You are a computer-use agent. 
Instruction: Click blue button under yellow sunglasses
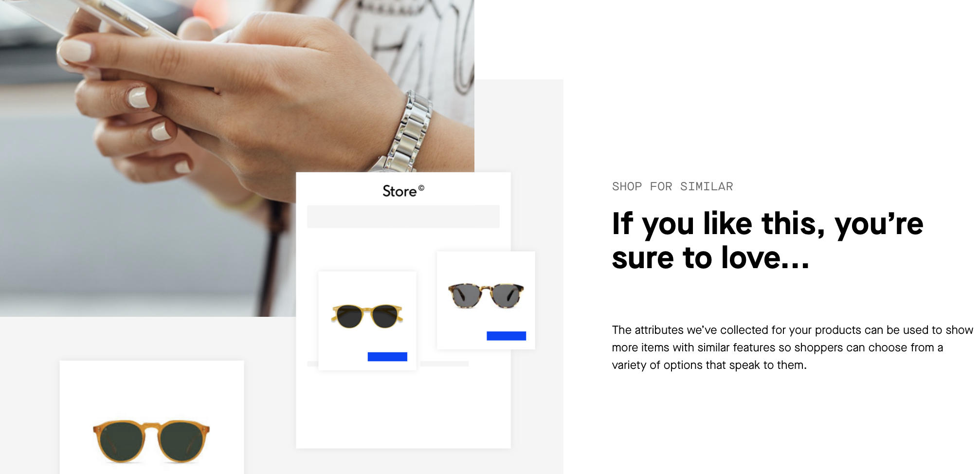387,357
